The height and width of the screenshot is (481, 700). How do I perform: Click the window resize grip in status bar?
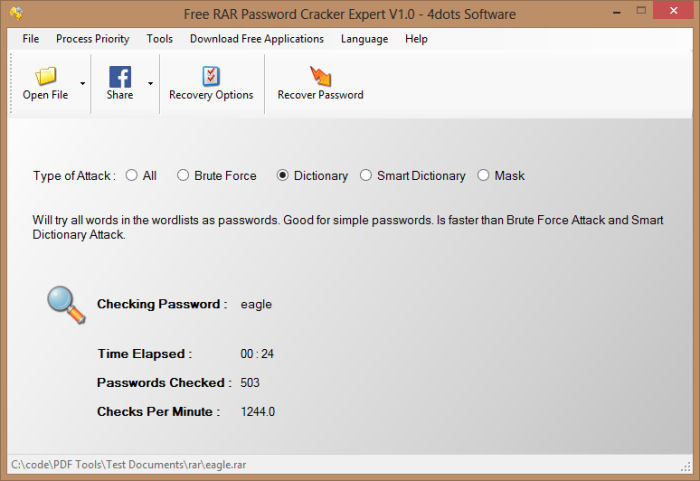click(x=686, y=466)
